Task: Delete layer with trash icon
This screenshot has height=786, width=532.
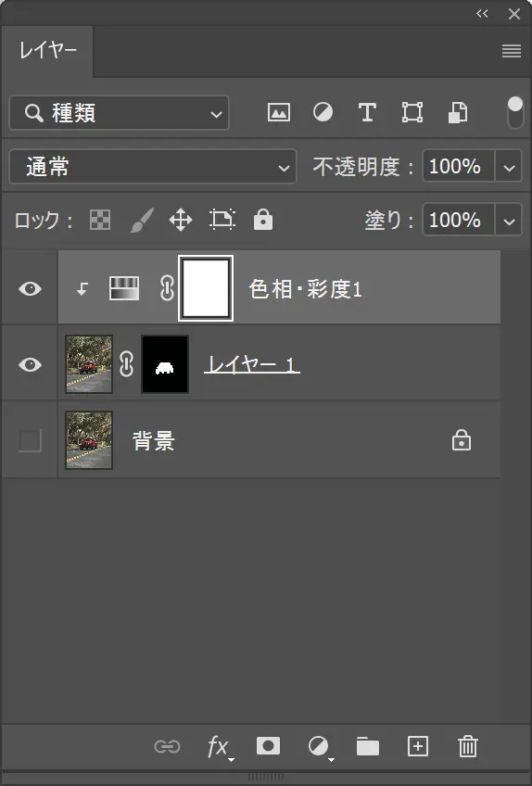Action: pyautogui.click(x=468, y=746)
